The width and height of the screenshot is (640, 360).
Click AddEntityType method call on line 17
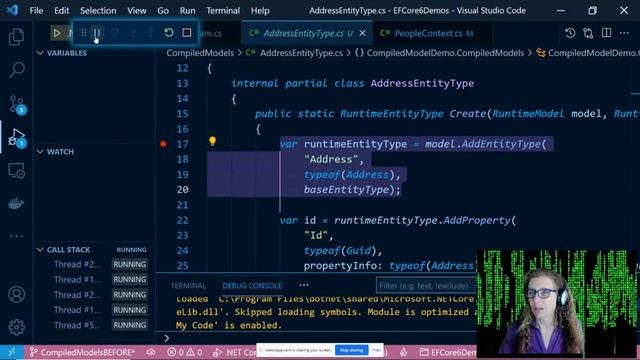pos(501,144)
